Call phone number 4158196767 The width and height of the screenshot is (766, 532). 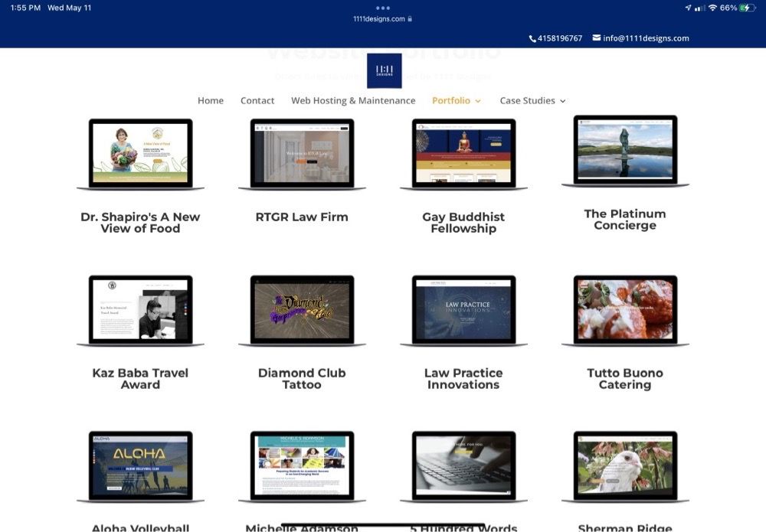point(560,38)
